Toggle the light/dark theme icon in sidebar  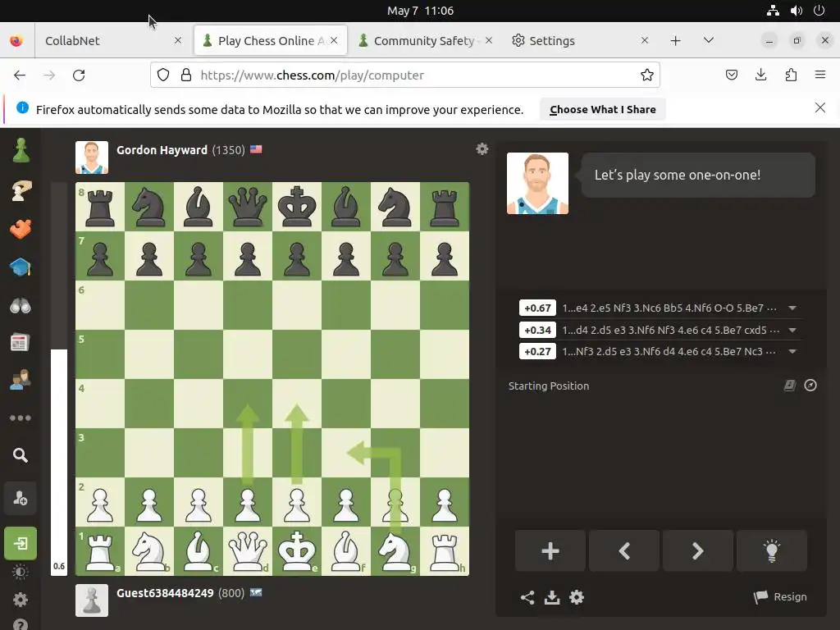(x=21, y=572)
